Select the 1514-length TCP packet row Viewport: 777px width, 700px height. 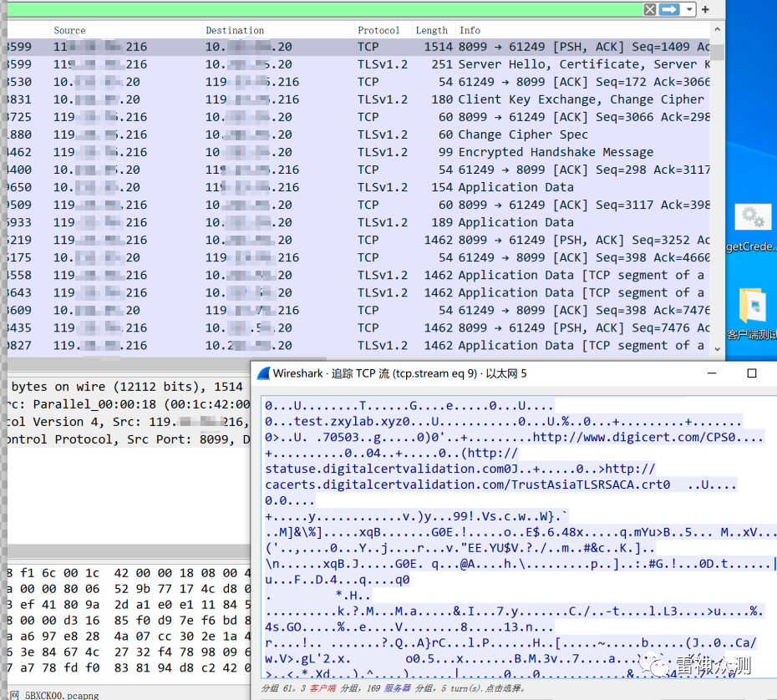pos(358,47)
